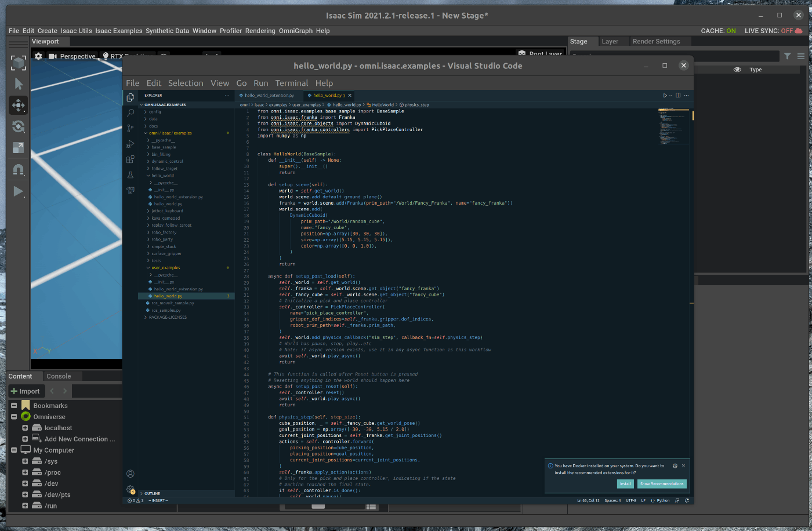The height and width of the screenshot is (531, 812).
Task: Collapse the My Computer node in Content
Action: point(14,450)
